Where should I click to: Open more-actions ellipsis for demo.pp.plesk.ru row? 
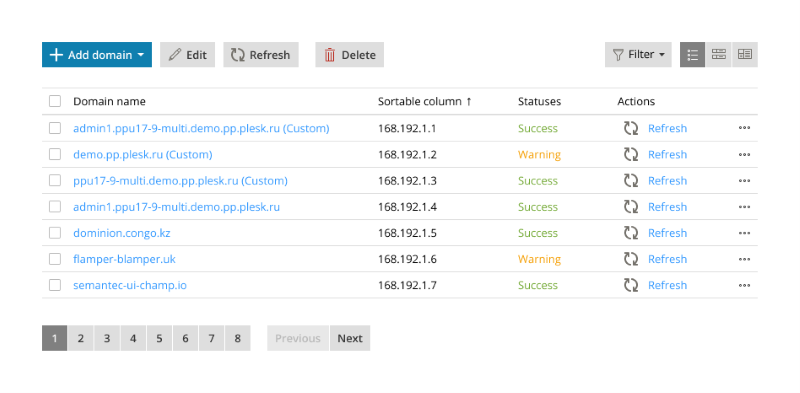click(744, 154)
